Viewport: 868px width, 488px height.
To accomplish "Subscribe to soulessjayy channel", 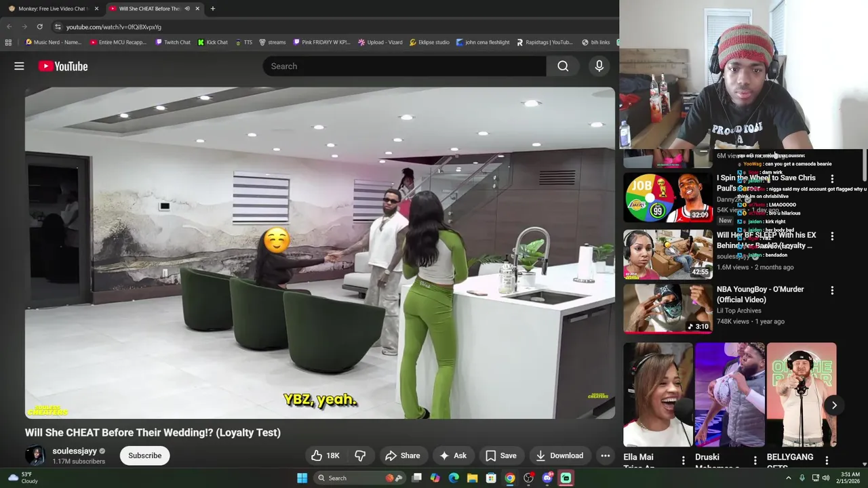I will point(145,455).
